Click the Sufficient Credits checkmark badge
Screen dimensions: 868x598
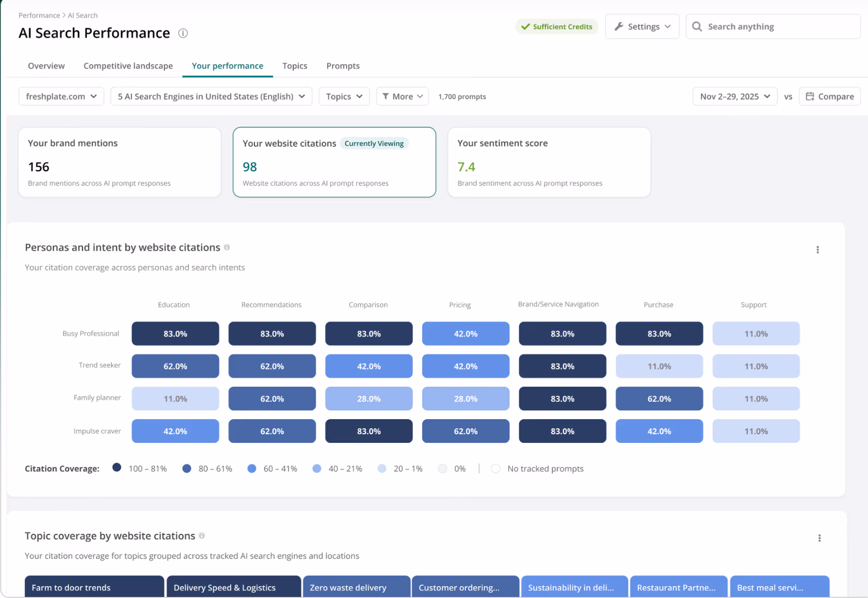click(557, 27)
